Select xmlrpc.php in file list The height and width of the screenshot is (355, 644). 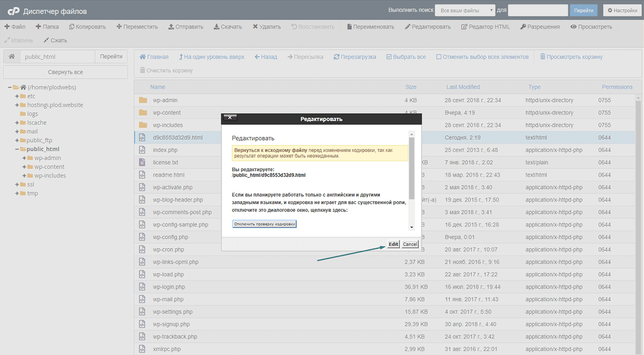point(167,349)
